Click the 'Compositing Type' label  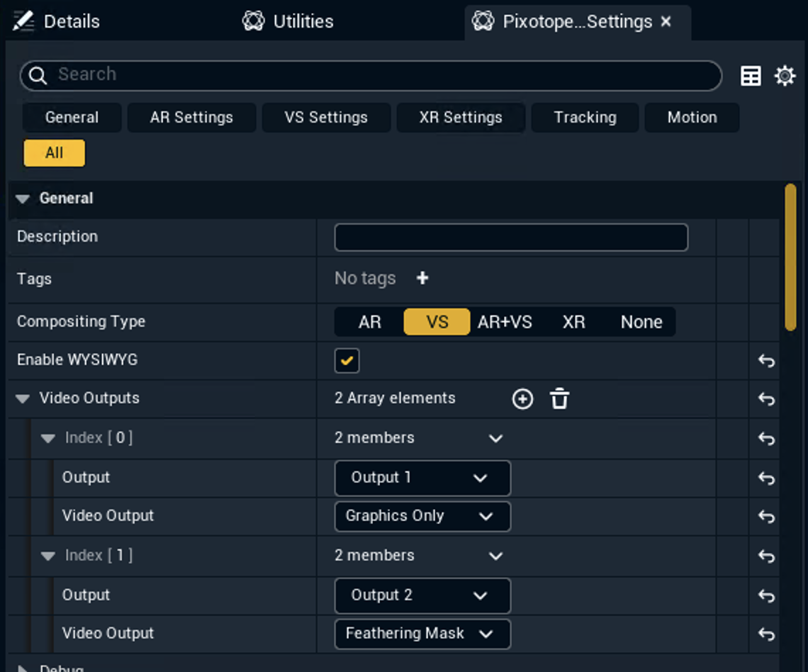point(81,322)
